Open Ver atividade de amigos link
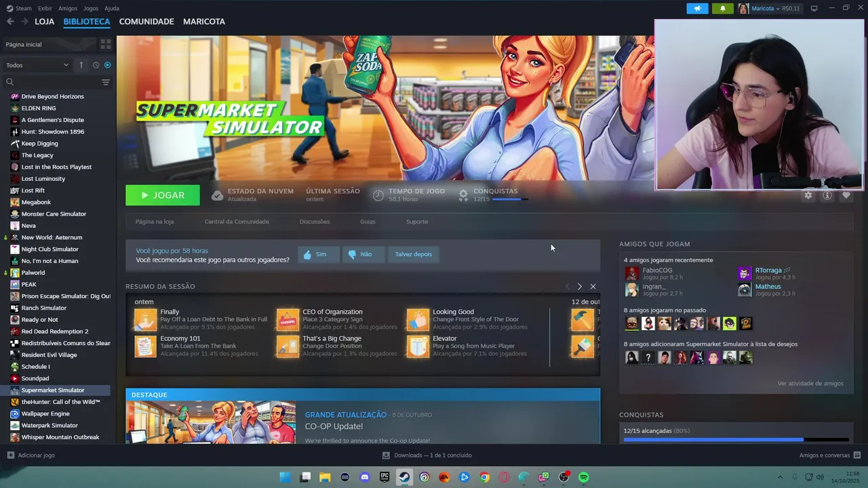The width and height of the screenshot is (868, 488). tap(810, 384)
